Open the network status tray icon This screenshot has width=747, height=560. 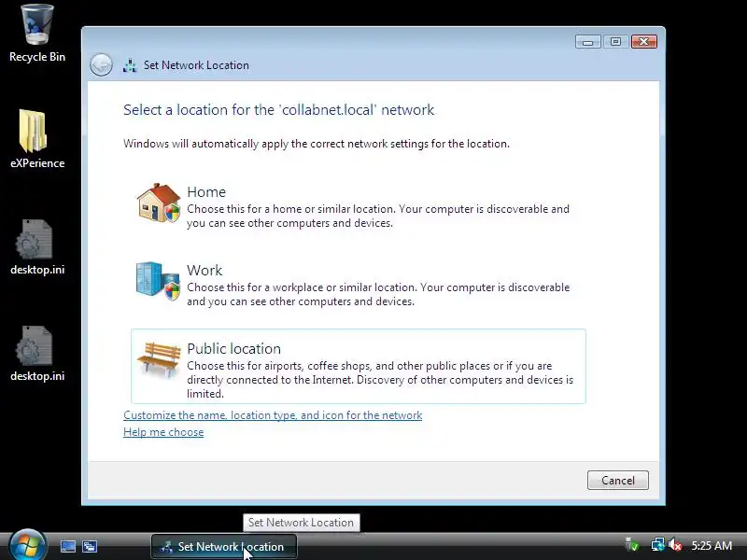657,545
